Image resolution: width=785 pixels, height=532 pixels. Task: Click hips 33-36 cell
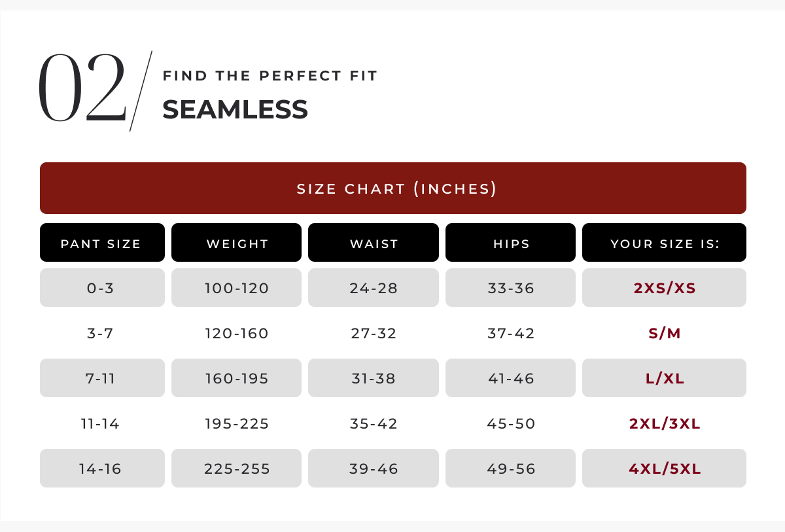[x=511, y=288]
